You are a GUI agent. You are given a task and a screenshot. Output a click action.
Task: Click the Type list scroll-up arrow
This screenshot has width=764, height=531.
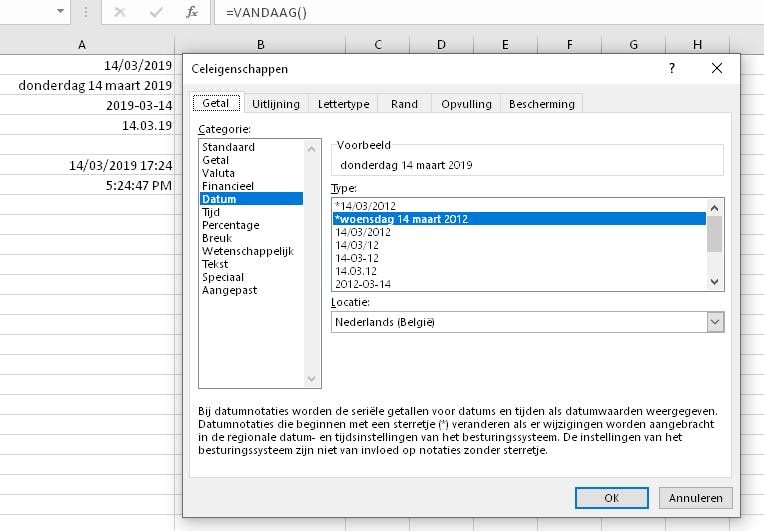coord(715,208)
